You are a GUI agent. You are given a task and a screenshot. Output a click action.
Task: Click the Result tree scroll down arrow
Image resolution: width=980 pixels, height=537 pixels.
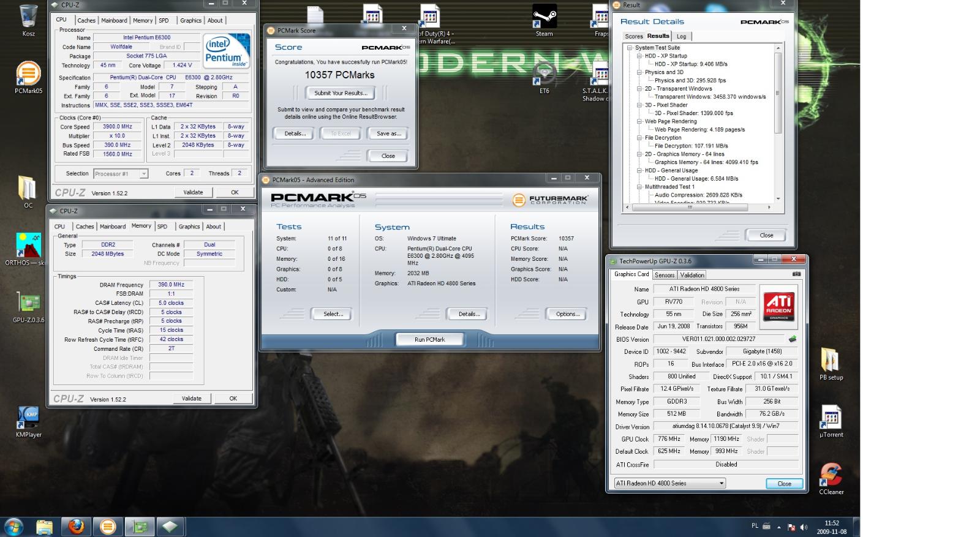tap(778, 198)
